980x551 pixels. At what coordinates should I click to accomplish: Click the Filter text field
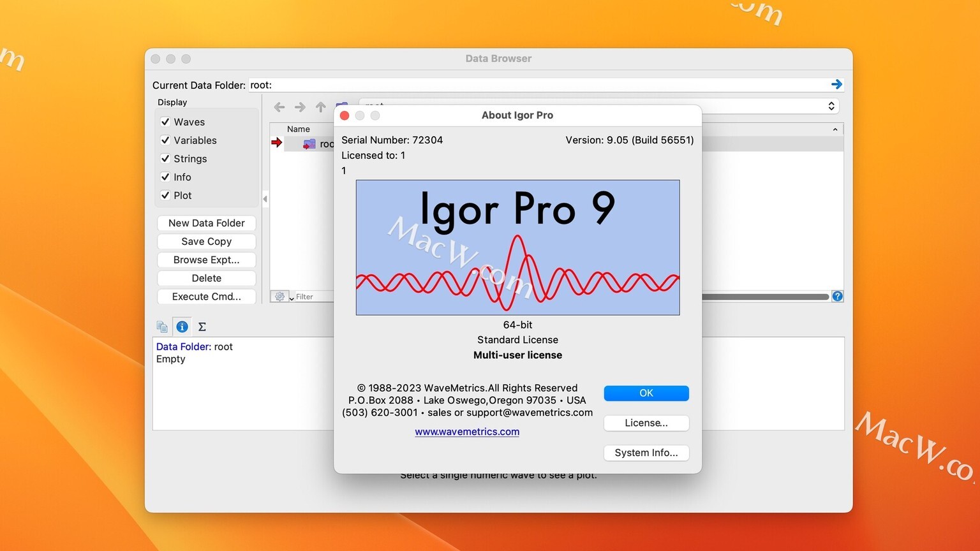point(314,297)
